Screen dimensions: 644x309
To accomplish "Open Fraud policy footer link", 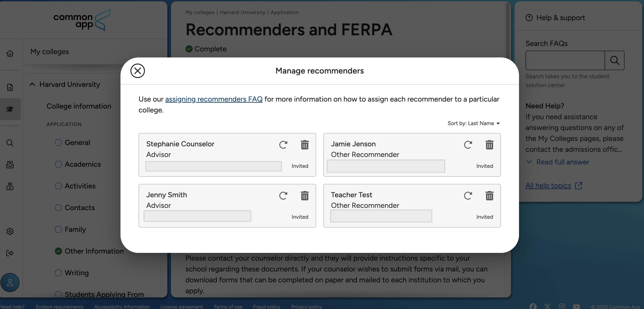I will [x=267, y=307].
